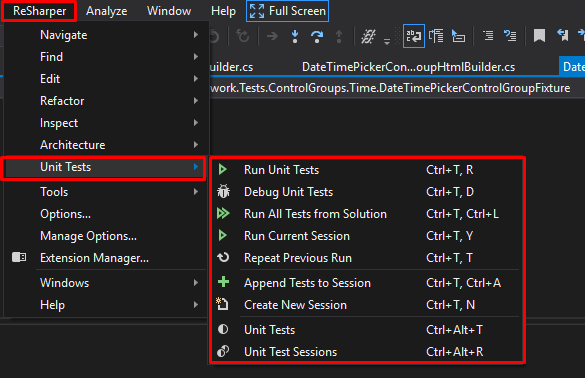Click the Step Over toolbar icon

coord(317,36)
